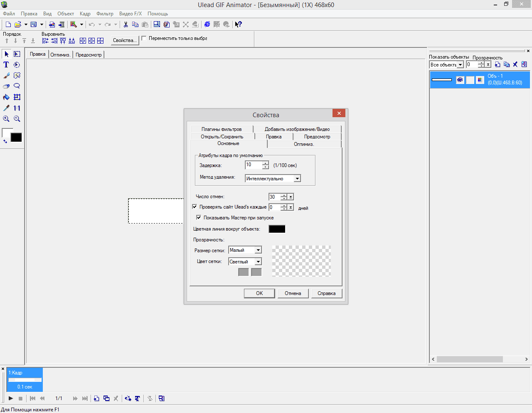Select the Text tool
This screenshot has height=413, width=532.
tap(6, 65)
